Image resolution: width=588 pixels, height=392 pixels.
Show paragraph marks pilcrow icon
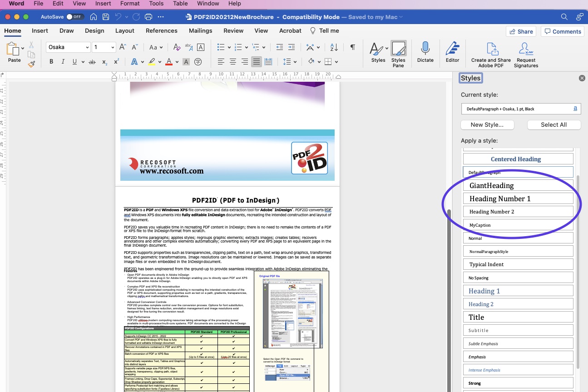pos(352,47)
